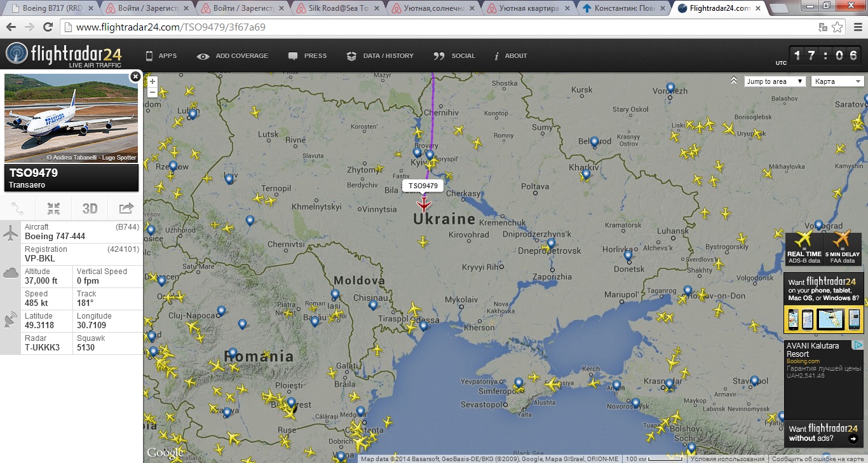Select the red TSO9479 aircraft on the map
Image resolution: width=868 pixels, height=463 pixels.
[424, 205]
